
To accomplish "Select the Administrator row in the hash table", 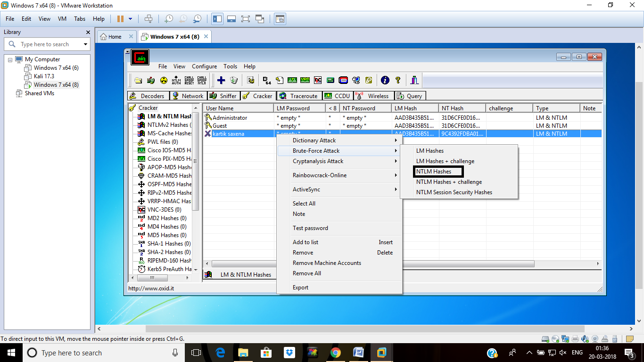I will click(x=402, y=118).
